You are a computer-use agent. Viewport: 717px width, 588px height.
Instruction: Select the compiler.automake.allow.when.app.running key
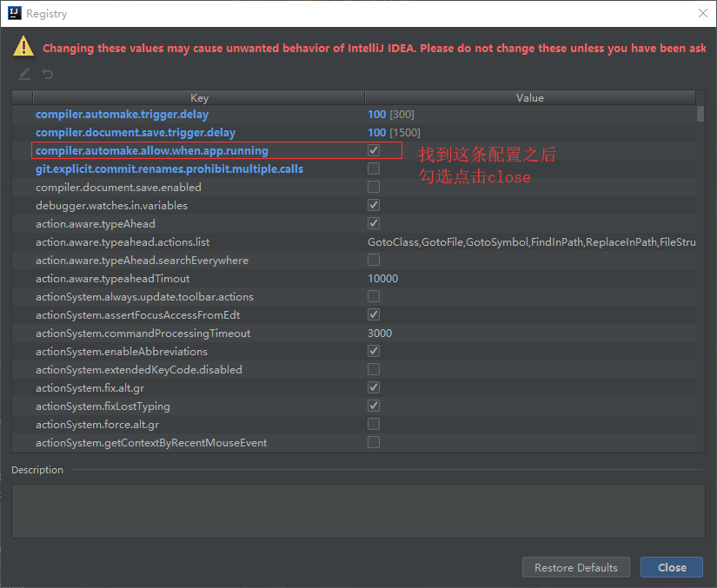(x=152, y=151)
